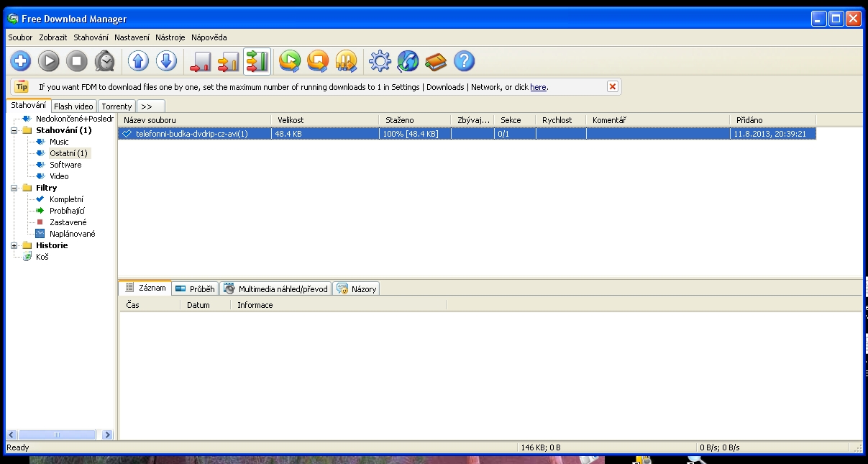The width and height of the screenshot is (868, 464).
Task: Click the orange Stop all downloads icon
Action: coord(318,62)
